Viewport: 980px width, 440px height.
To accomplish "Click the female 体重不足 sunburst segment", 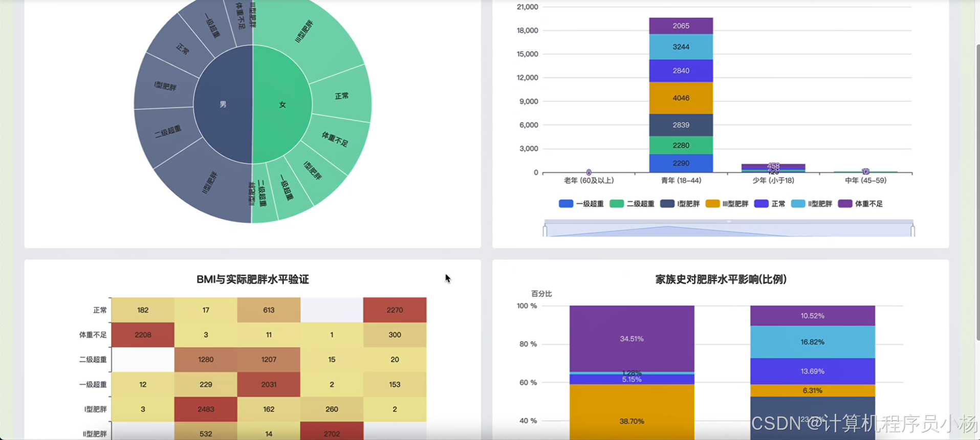I will tap(335, 139).
